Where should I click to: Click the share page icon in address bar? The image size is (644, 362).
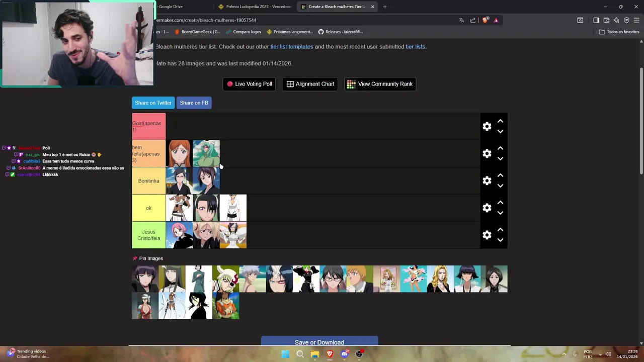[x=473, y=20]
